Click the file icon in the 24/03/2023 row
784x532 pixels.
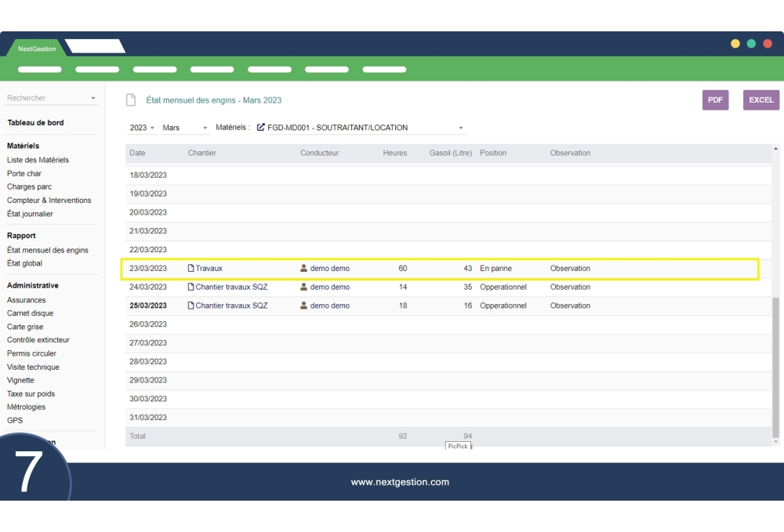coord(191,288)
